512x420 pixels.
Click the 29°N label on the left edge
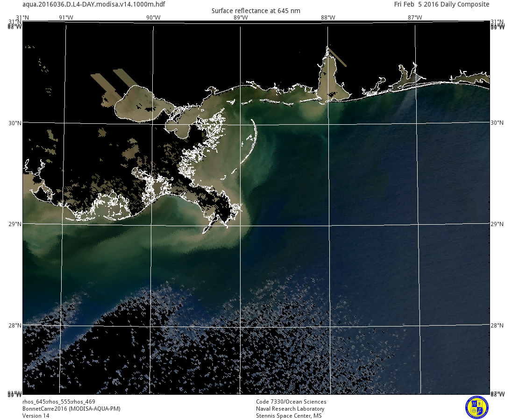[x=15, y=224]
